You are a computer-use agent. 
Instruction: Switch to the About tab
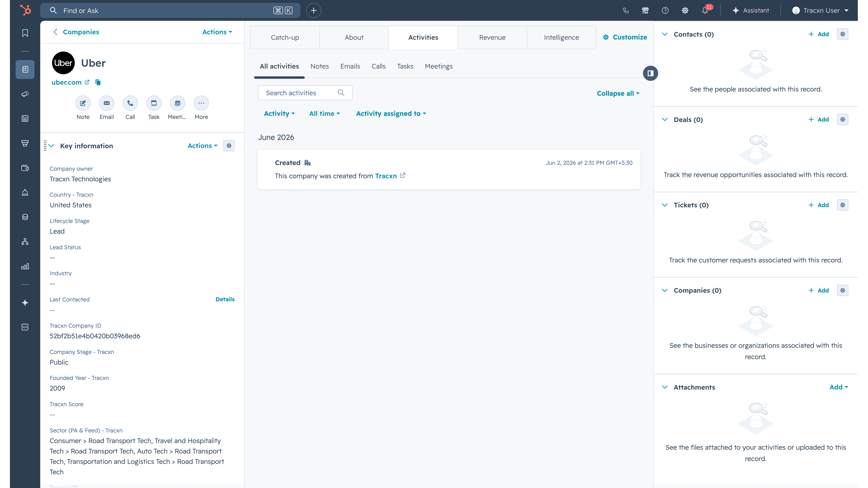tap(354, 37)
